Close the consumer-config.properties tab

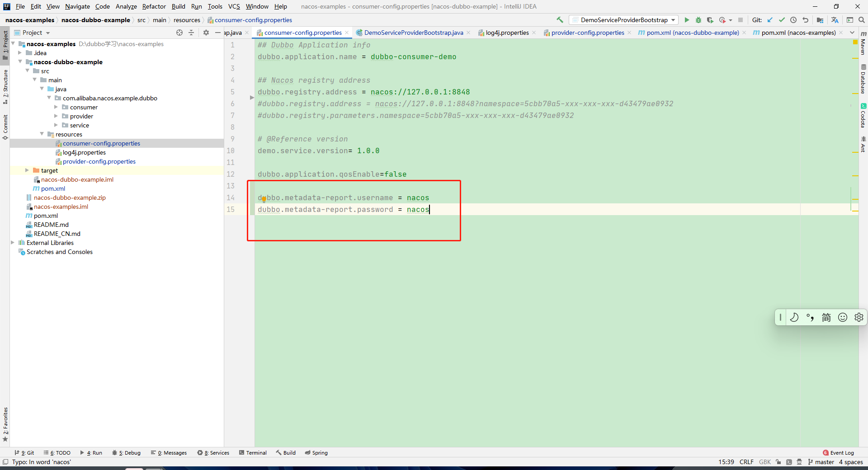[347, 33]
